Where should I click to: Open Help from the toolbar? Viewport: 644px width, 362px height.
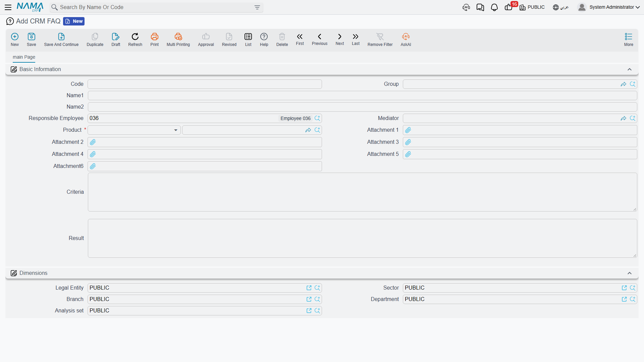click(x=264, y=40)
